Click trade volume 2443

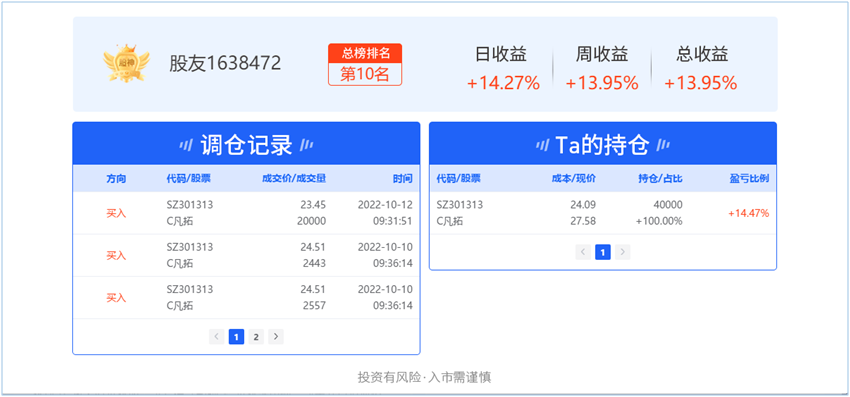pos(315,264)
